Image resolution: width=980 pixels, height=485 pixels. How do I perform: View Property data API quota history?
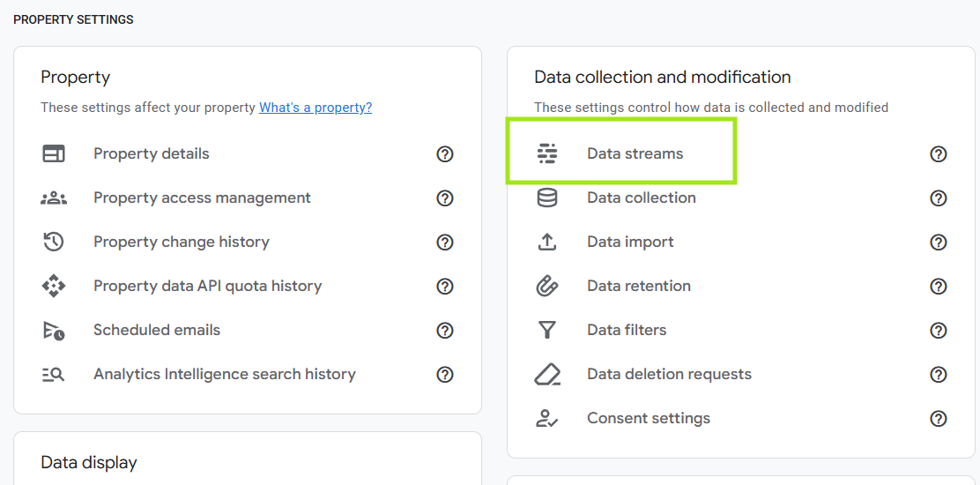click(207, 287)
